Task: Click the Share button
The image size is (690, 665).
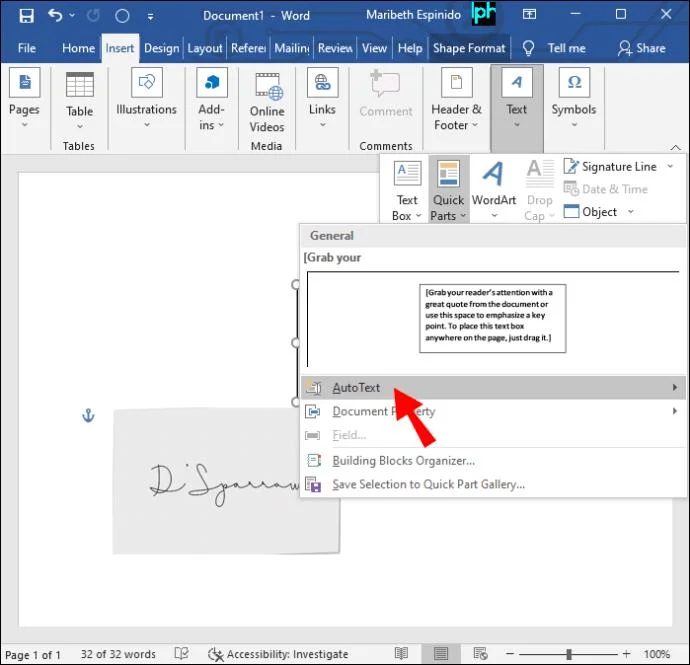Action: 642,48
